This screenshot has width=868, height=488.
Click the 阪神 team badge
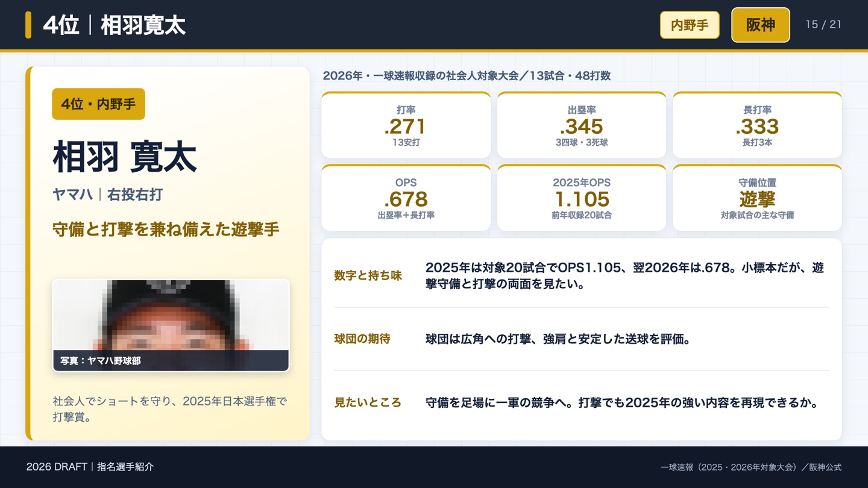pos(761,25)
